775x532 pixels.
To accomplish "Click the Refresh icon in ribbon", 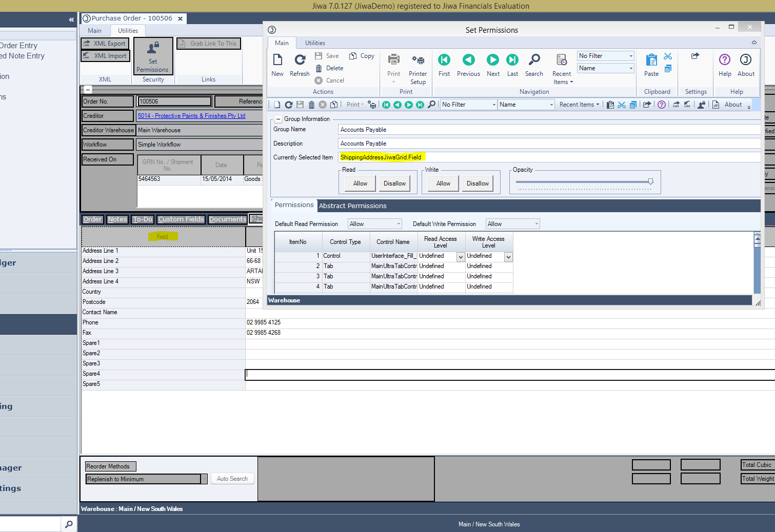I will [x=300, y=60].
